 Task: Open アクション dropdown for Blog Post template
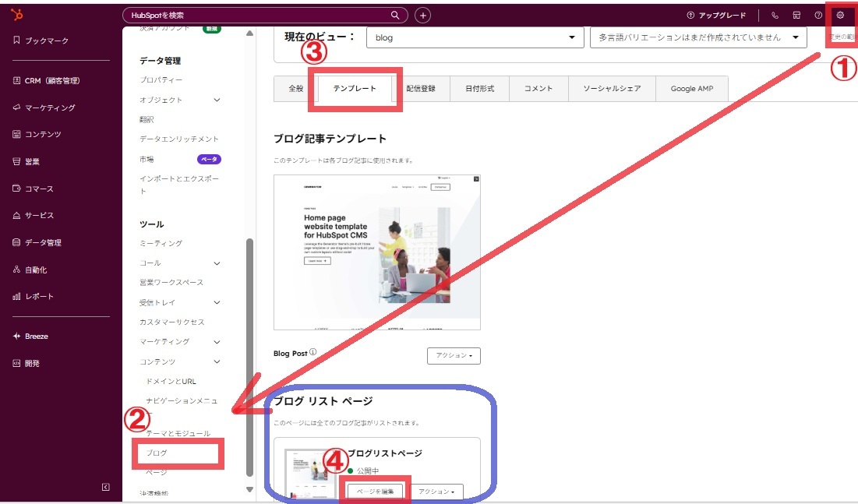point(454,355)
